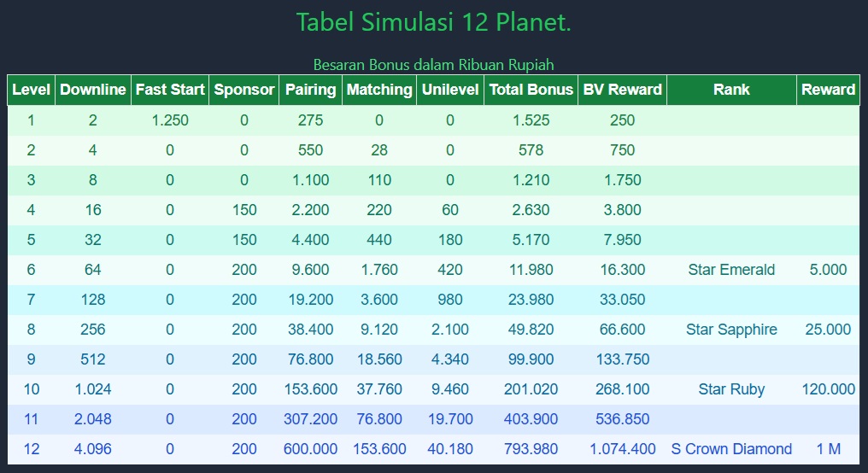Click the Star Ruby rank cell
The image size is (868, 473).
(731, 389)
